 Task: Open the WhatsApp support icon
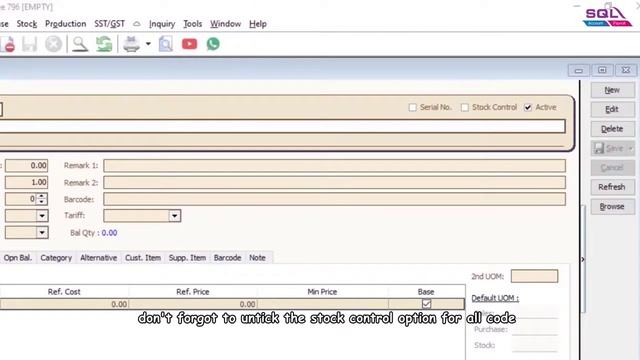(213, 44)
